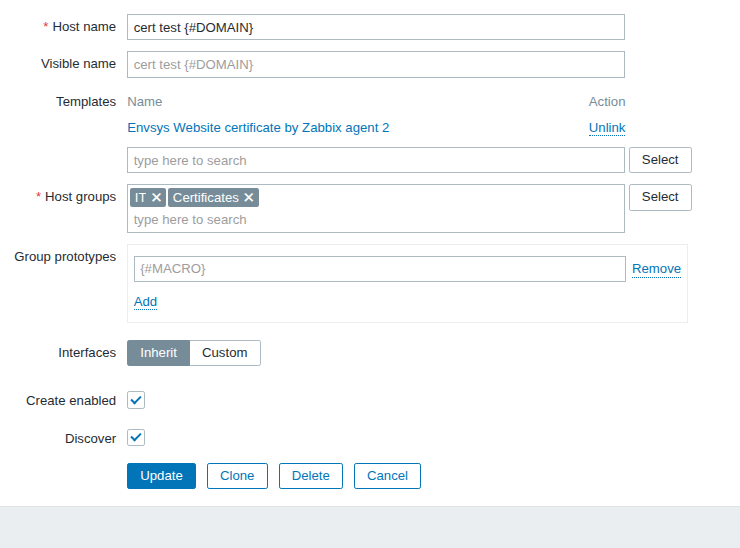The width and height of the screenshot is (740, 548).
Task: Toggle the Discover checkbox
Action: pyautogui.click(x=137, y=438)
